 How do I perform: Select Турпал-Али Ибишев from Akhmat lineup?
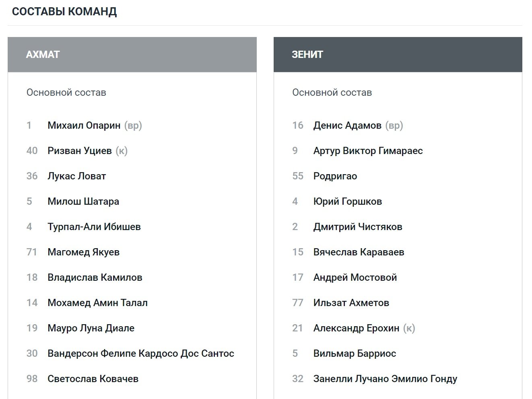94,227
